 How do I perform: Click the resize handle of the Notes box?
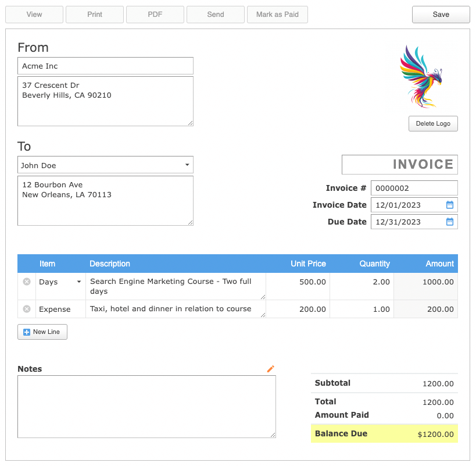(x=273, y=435)
